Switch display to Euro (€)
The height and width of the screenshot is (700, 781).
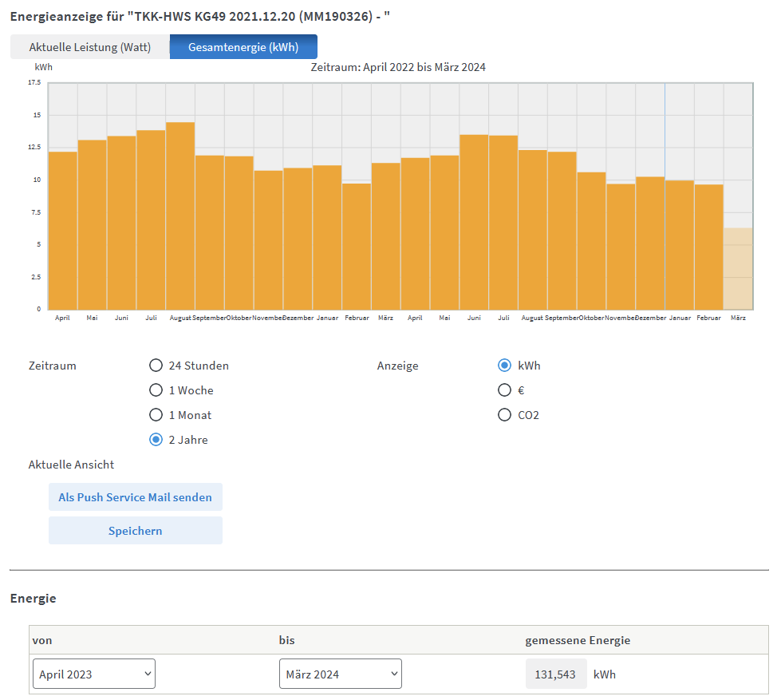click(x=504, y=390)
